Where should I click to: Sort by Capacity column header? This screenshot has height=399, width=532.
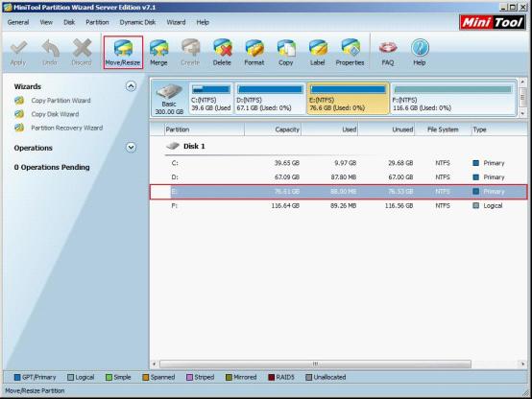(273, 129)
